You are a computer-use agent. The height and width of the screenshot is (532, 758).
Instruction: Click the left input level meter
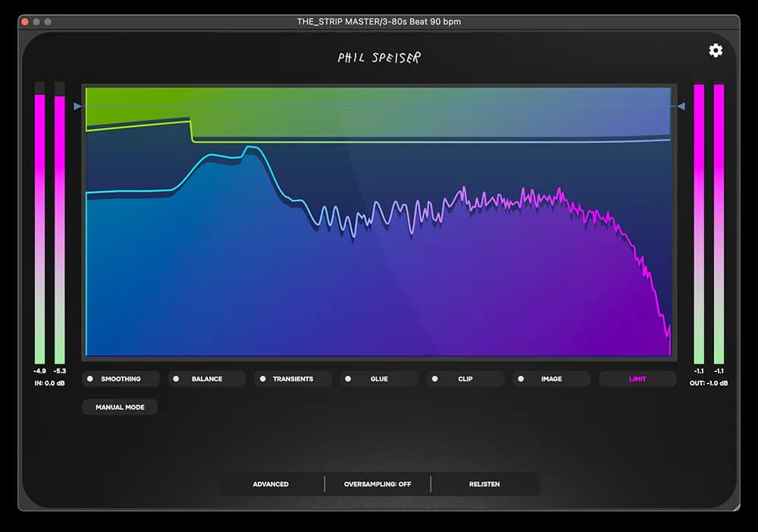39,223
